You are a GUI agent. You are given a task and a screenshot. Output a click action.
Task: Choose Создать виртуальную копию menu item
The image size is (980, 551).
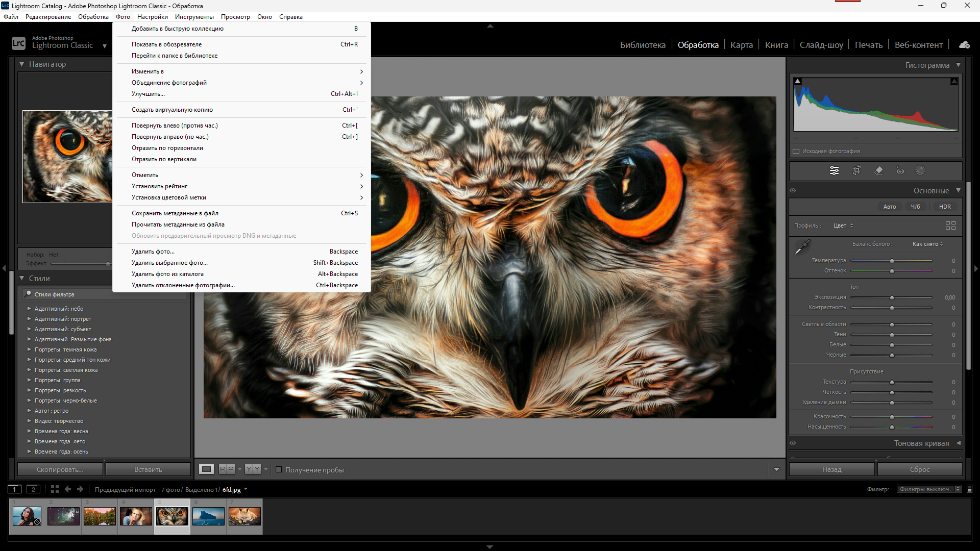[x=172, y=110]
